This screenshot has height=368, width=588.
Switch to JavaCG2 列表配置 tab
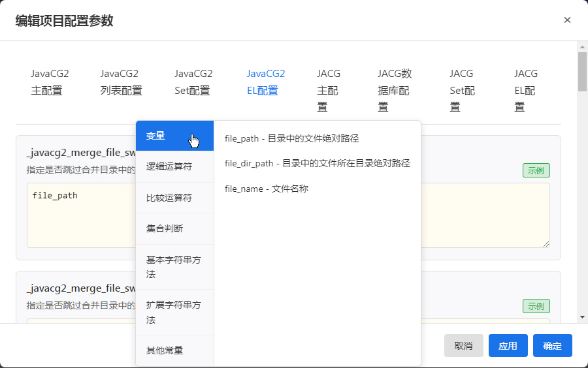click(121, 82)
